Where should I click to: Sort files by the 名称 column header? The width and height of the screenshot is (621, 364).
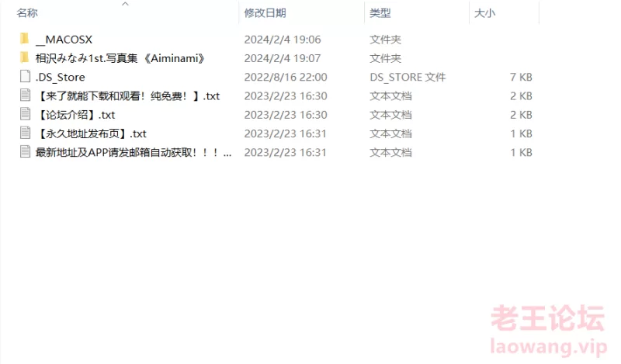click(27, 13)
